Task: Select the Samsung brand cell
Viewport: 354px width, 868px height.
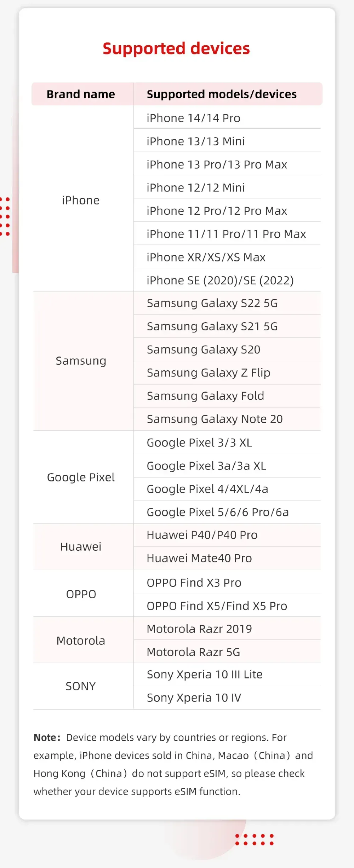Action: pos(81,361)
